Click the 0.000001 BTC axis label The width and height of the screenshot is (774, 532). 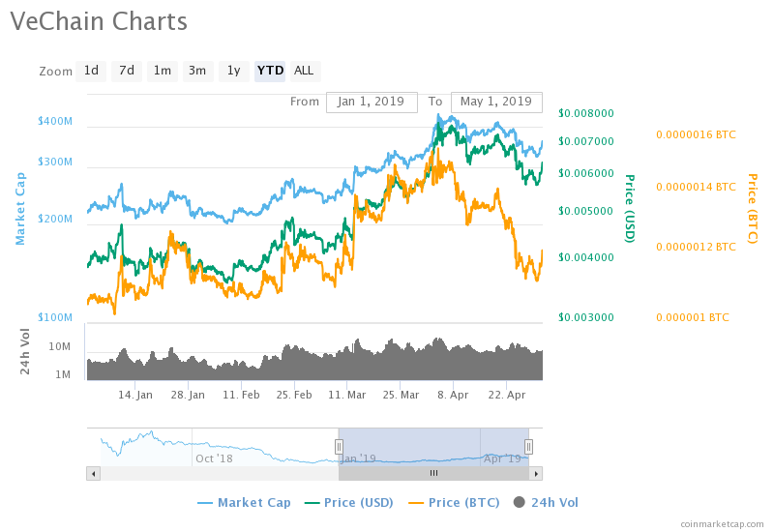(692, 317)
